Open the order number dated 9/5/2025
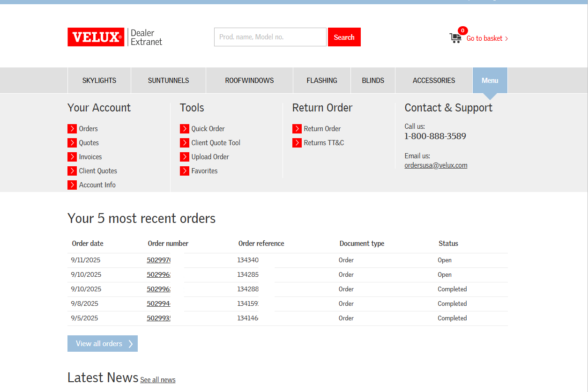The height and width of the screenshot is (392, 588). 159,318
